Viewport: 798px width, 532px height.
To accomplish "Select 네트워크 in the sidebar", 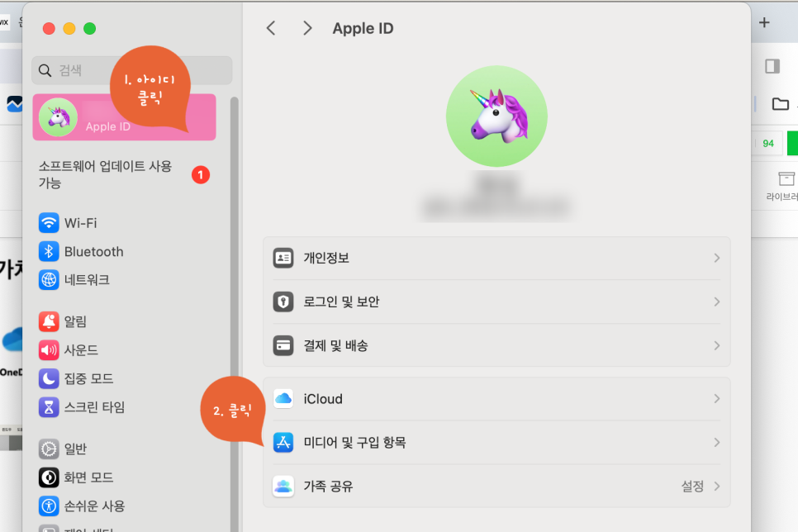I will 87,280.
